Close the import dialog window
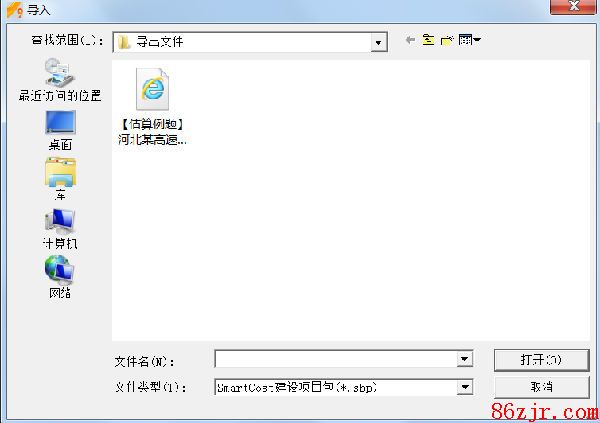 [x=573, y=7]
